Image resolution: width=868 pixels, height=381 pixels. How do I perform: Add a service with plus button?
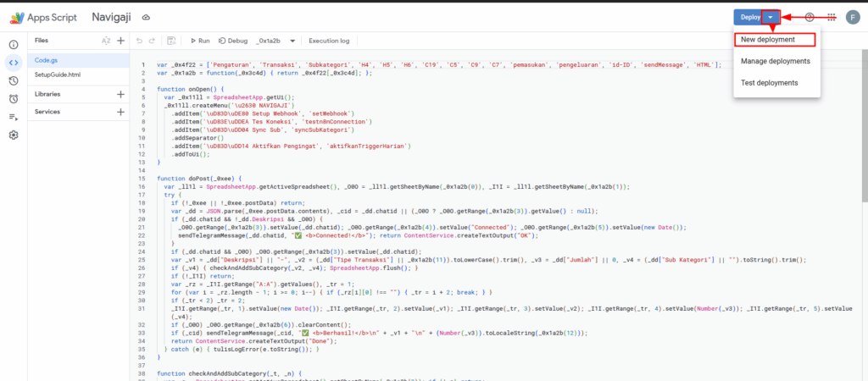coord(120,112)
